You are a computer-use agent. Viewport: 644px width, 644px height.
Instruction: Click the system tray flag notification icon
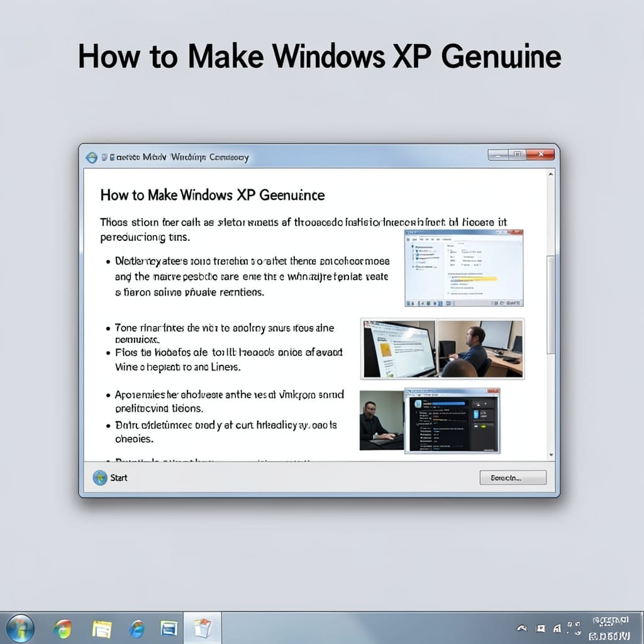pos(541,628)
